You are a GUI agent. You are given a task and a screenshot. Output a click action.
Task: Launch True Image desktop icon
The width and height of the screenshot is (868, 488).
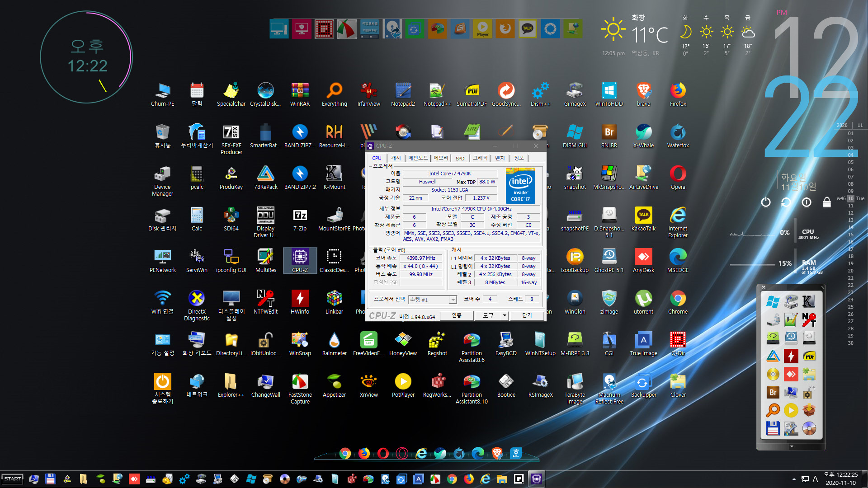[644, 343]
